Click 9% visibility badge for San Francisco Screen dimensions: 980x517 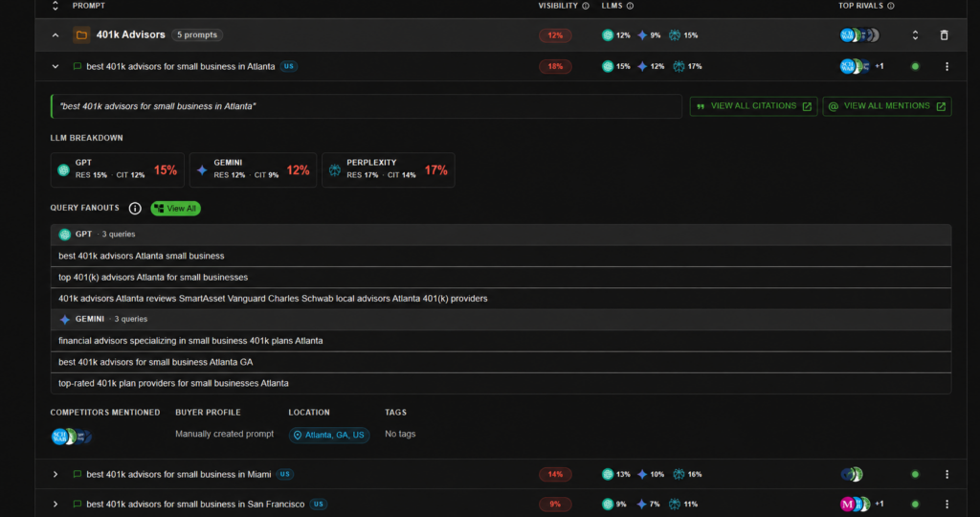tap(555, 504)
